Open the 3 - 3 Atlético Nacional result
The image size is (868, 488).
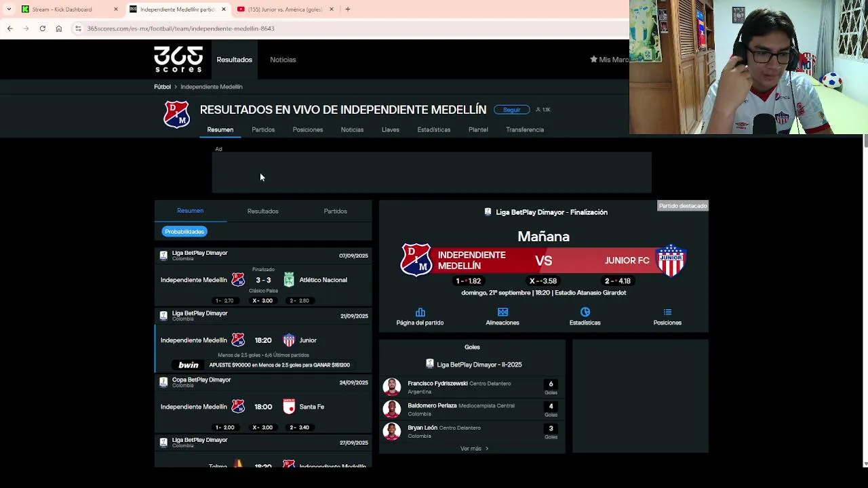(263, 280)
